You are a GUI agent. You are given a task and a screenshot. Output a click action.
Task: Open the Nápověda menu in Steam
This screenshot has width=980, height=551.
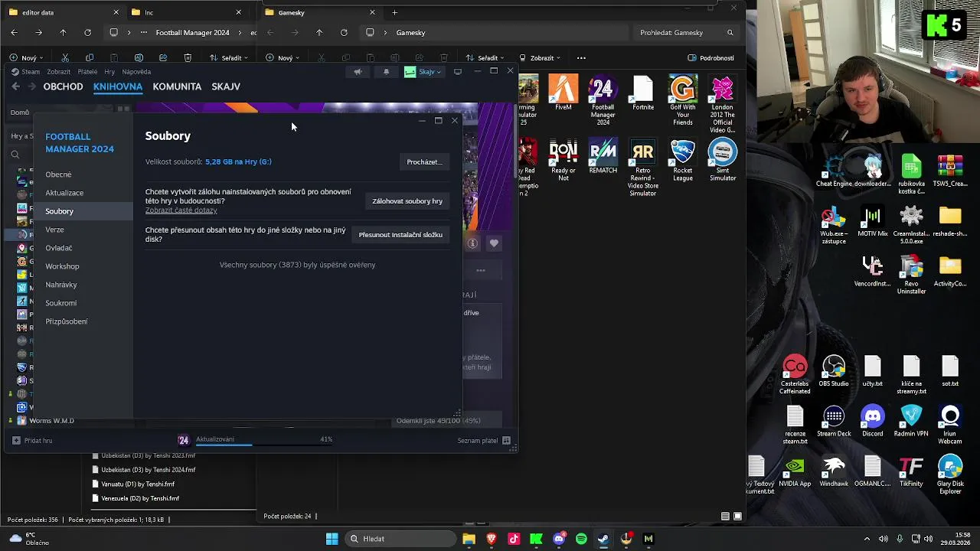point(136,72)
